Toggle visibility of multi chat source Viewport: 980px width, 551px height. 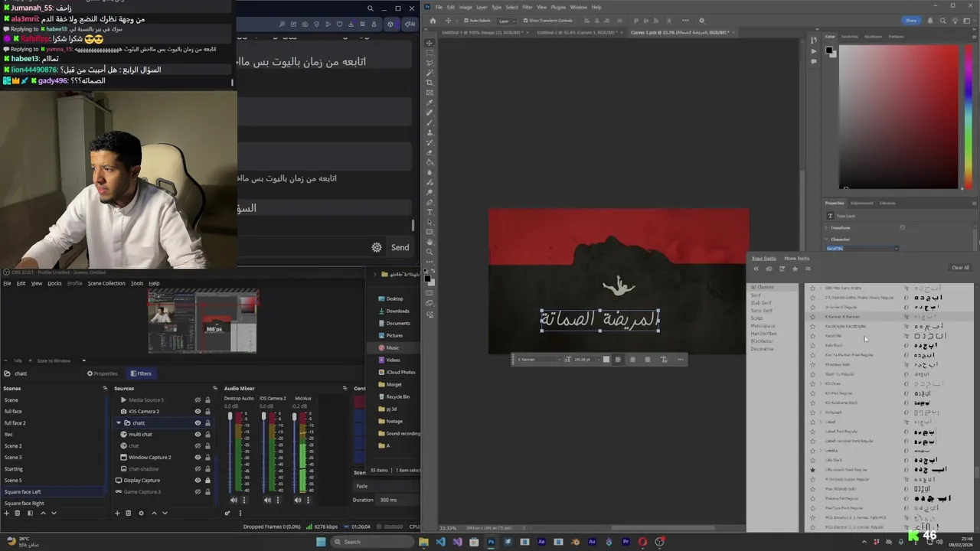coord(198,435)
